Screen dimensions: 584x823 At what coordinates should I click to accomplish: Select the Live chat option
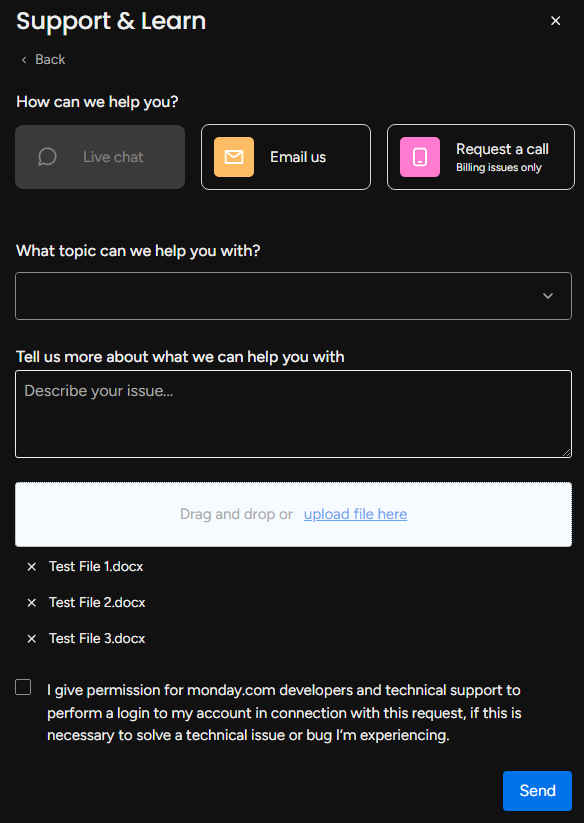tap(100, 157)
